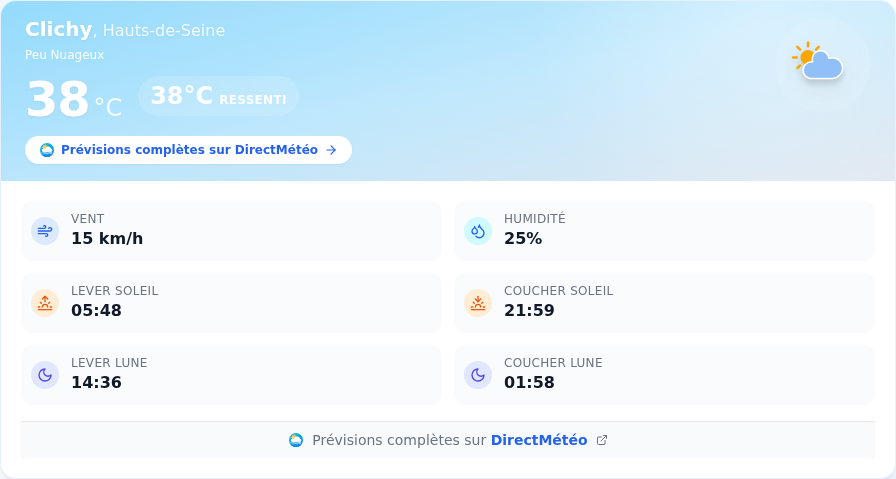896x479 pixels.
Task: Follow the DirectMétéo link in the footer
Action: pyautogui.click(x=539, y=440)
